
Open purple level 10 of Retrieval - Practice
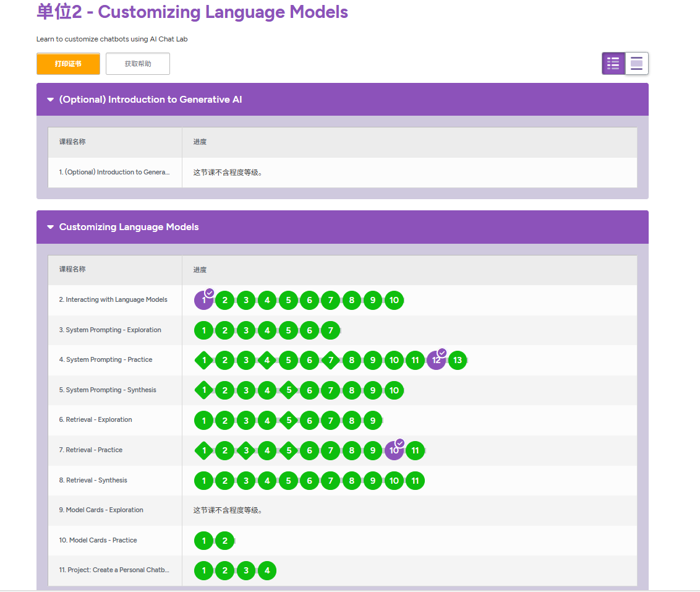tap(394, 450)
